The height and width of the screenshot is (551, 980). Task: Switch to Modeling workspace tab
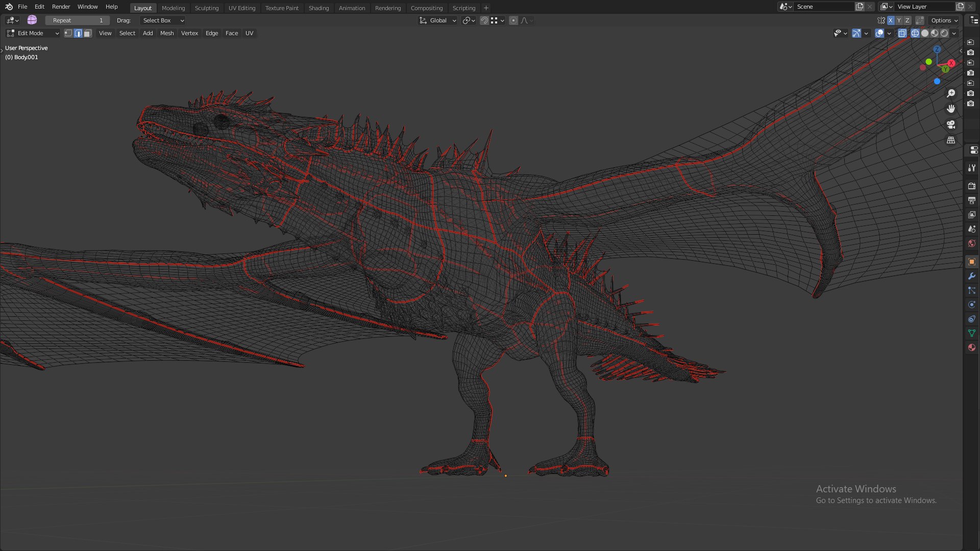coord(173,8)
